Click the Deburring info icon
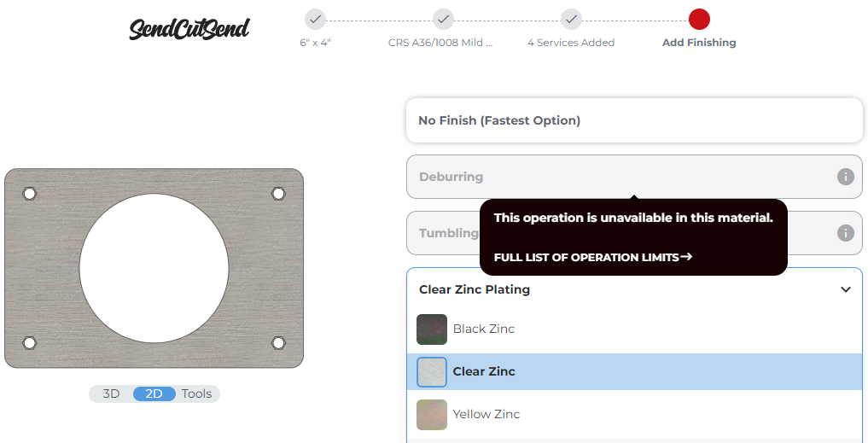This screenshot has width=868, height=443. click(845, 177)
